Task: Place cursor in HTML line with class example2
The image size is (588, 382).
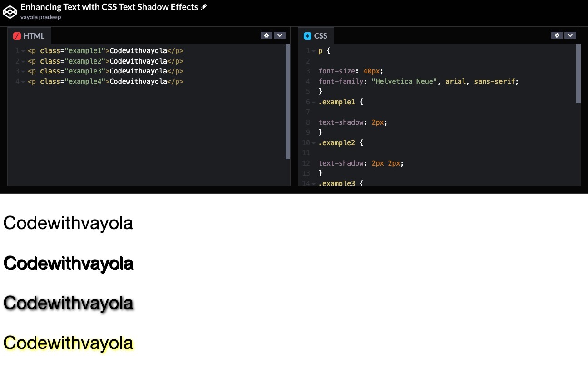Action: coord(105,61)
